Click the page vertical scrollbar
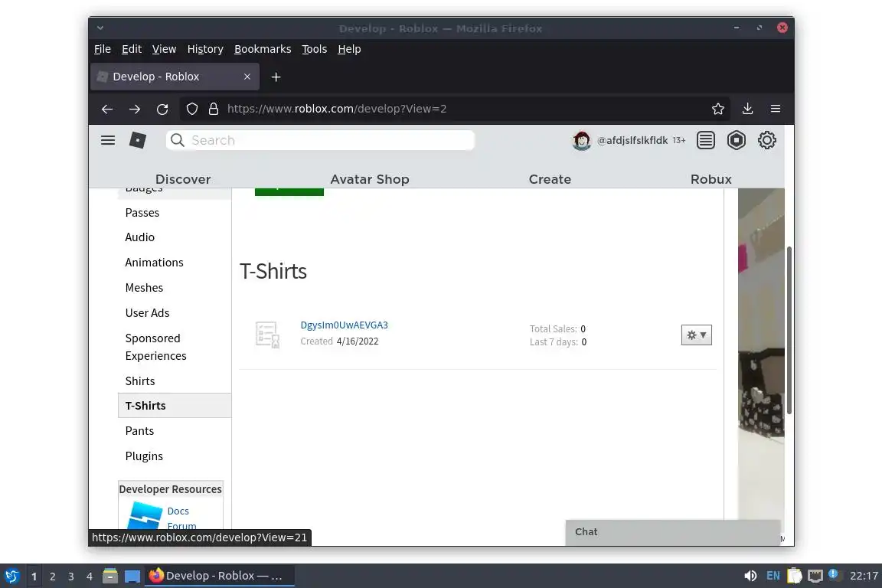 (789, 330)
